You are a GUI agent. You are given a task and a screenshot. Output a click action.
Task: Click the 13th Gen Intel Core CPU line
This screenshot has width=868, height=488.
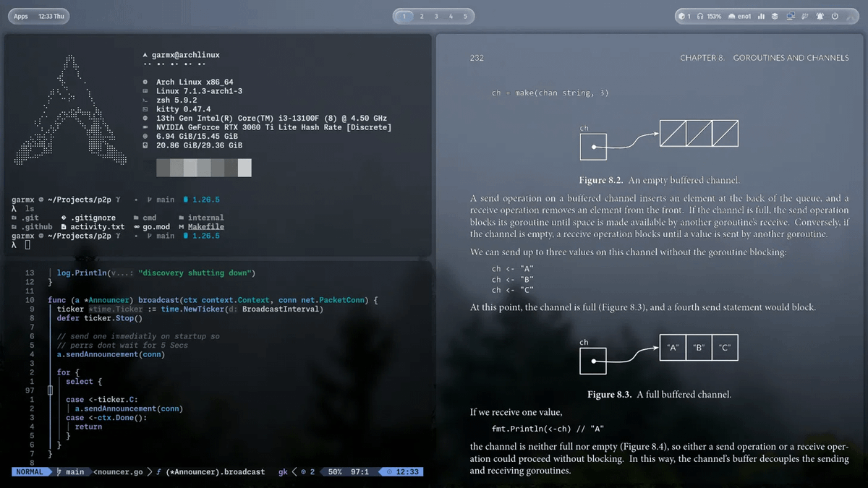271,118
